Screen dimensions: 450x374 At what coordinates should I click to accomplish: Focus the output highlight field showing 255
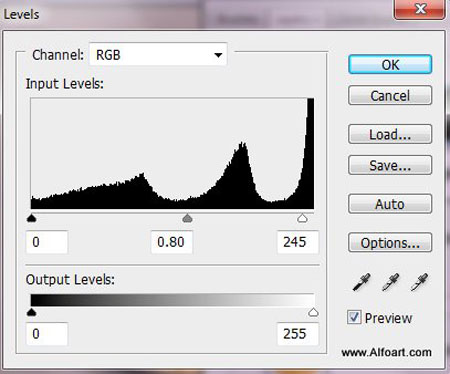(298, 334)
